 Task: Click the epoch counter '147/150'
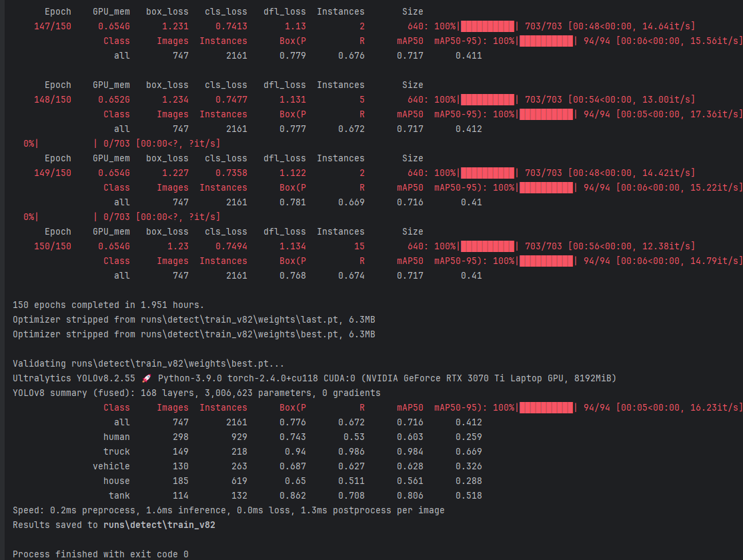[53, 26]
